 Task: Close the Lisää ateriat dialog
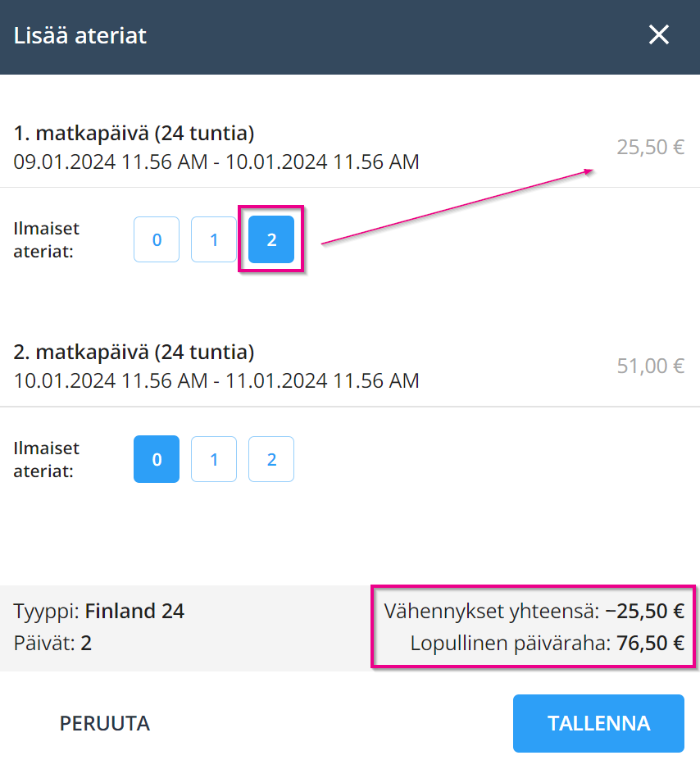tap(659, 34)
